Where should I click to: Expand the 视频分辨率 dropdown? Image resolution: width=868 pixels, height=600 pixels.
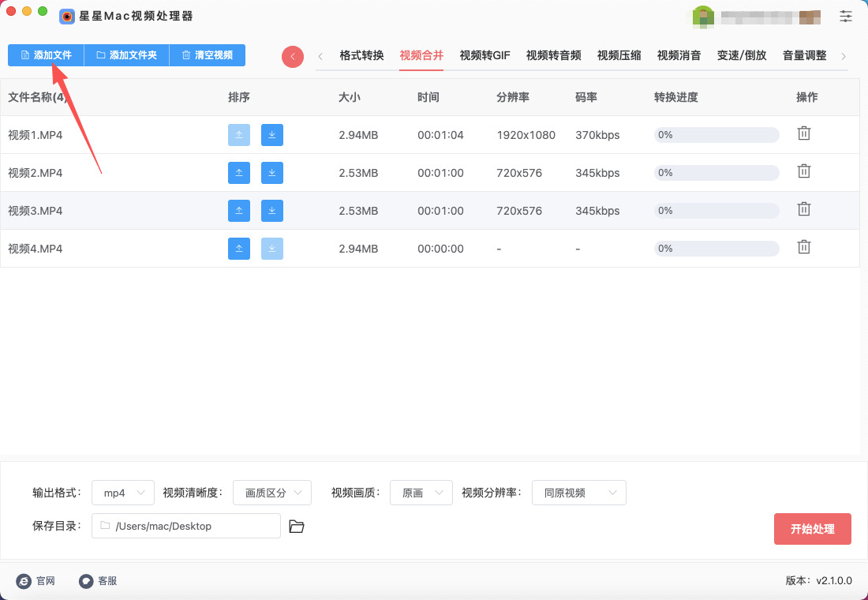578,493
